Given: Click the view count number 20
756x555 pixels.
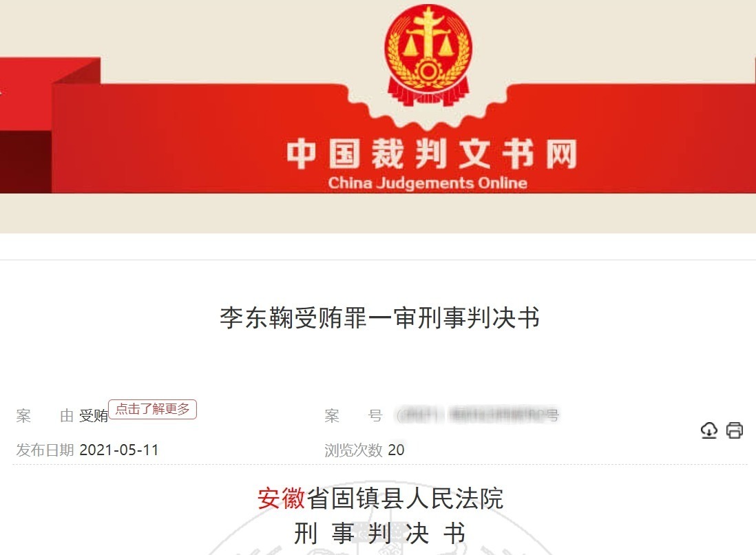Looking at the screenshot, I should click(396, 450).
